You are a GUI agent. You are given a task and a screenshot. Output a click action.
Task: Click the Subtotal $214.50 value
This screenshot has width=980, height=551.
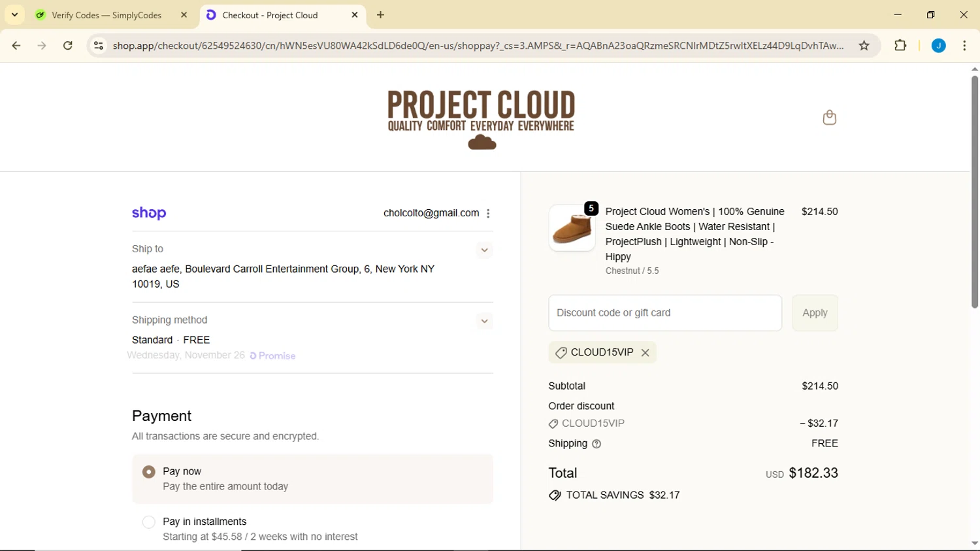820,386
